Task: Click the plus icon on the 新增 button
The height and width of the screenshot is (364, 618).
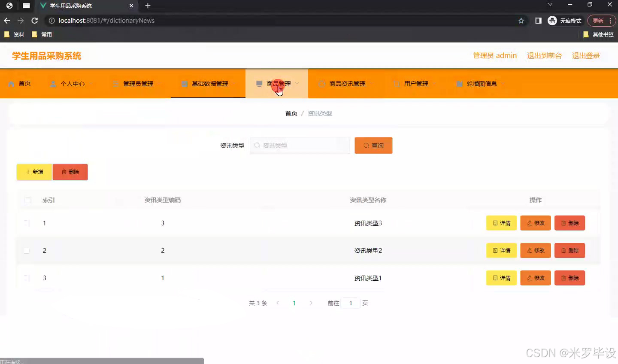Action: click(28, 172)
